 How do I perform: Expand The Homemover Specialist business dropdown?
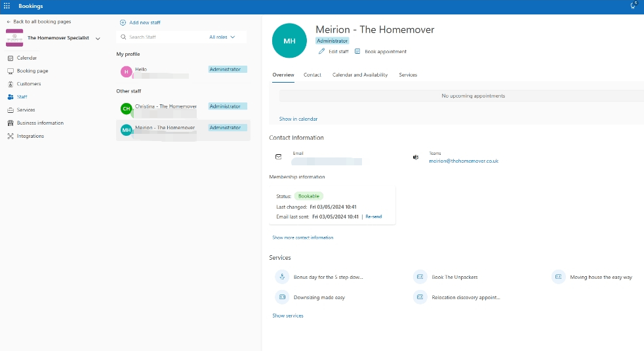pos(98,38)
